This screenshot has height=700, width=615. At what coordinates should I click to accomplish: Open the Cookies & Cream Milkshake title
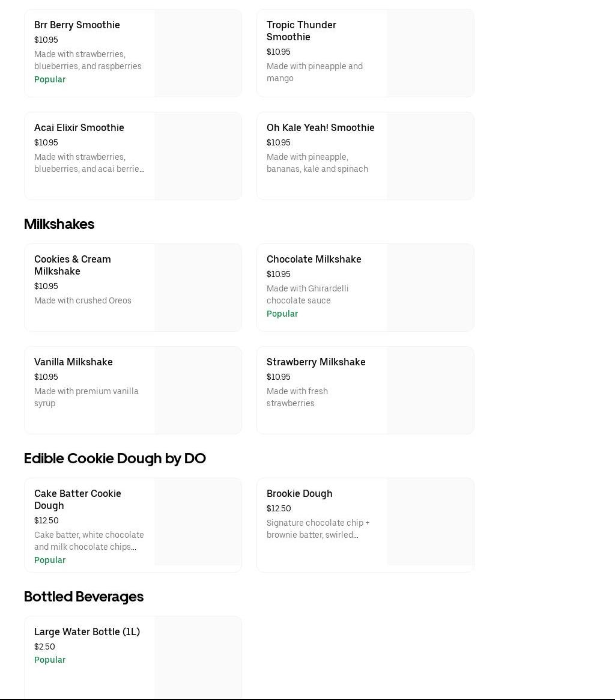73,265
